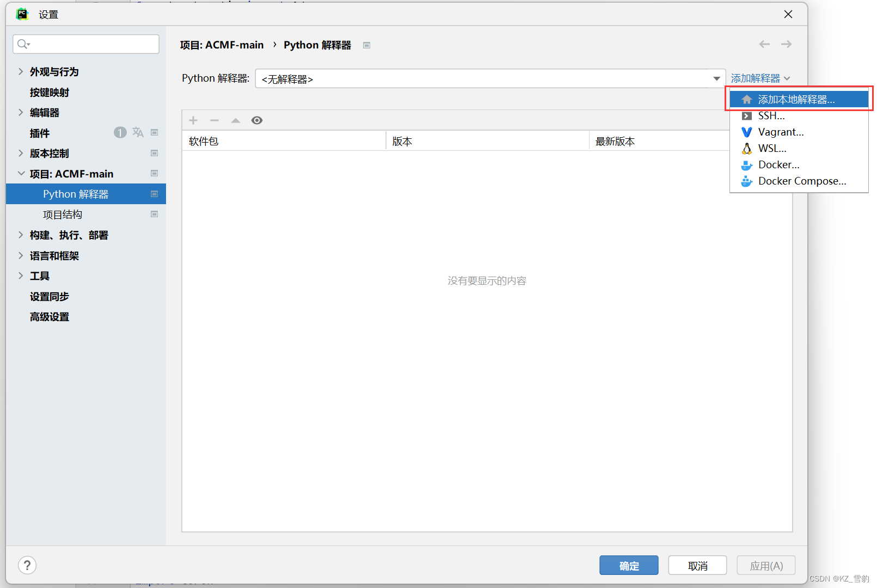Screen dimensions: 877x588
Task: Click the breadcrumb project-level settings icon
Action: tap(367, 45)
